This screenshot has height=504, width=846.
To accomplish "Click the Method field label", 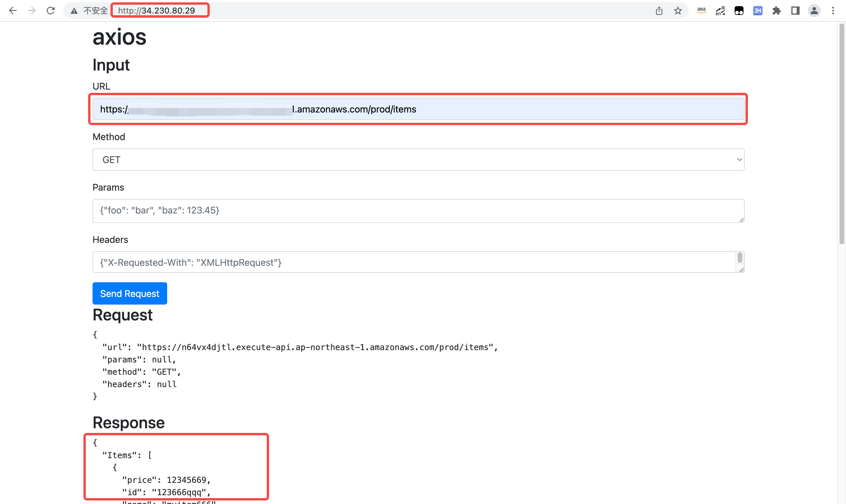I will click(109, 137).
